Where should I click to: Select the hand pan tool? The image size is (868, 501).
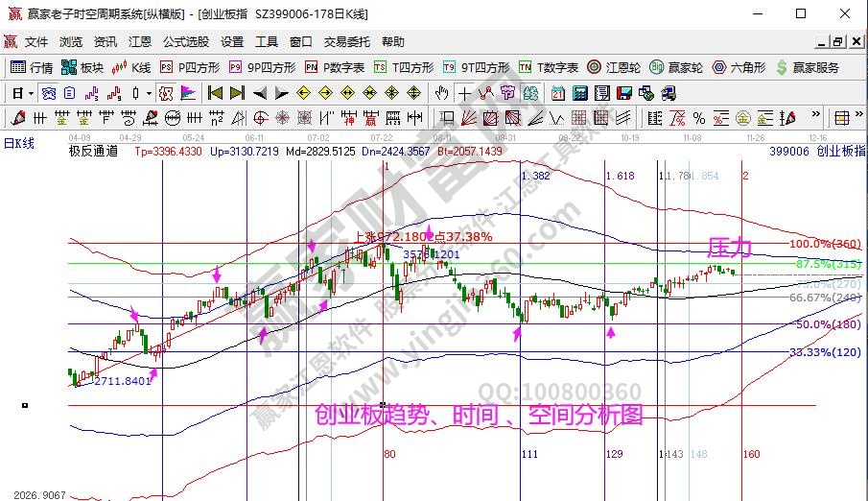441,93
